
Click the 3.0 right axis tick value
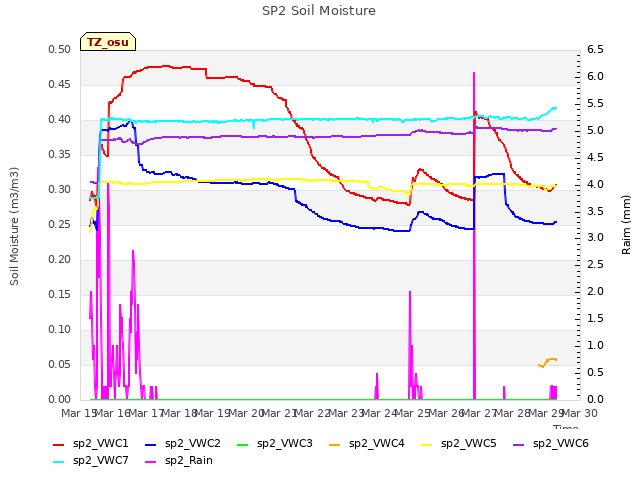coord(595,238)
